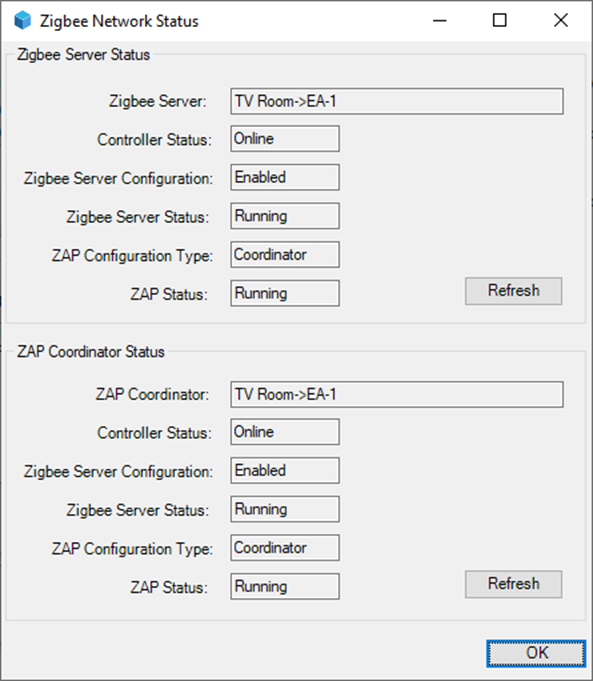This screenshot has width=593, height=681.
Task: Maximize the Zigbee Network Status window
Action: (x=500, y=20)
